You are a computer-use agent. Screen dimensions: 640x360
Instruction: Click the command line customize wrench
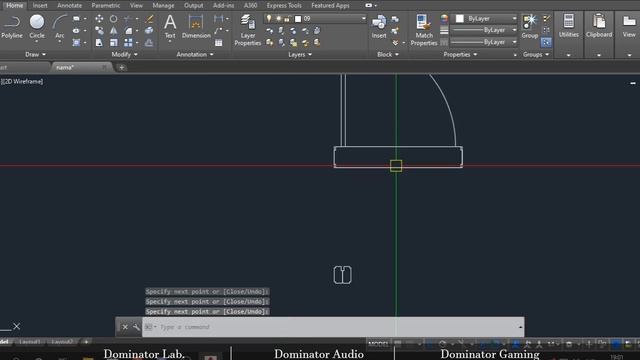136,327
